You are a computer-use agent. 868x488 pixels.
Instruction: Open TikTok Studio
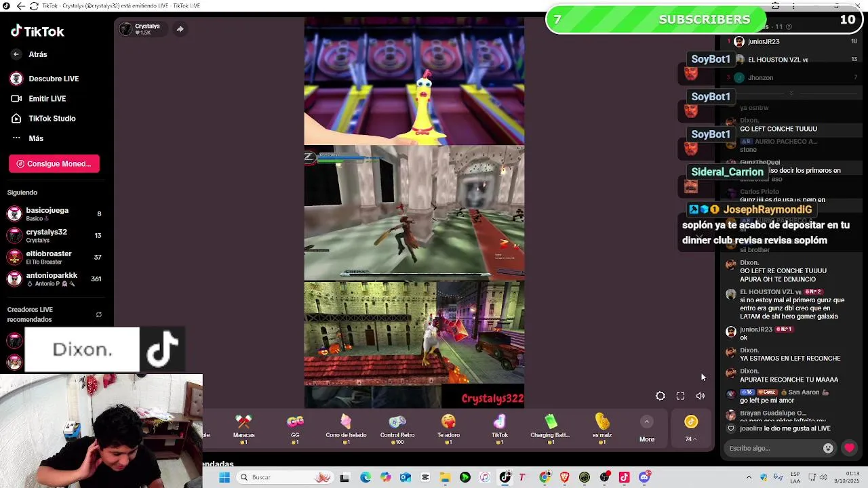43,119
